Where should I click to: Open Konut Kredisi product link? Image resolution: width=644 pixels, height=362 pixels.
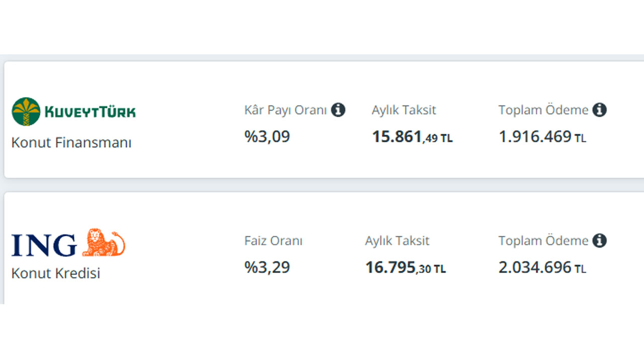coord(56,274)
